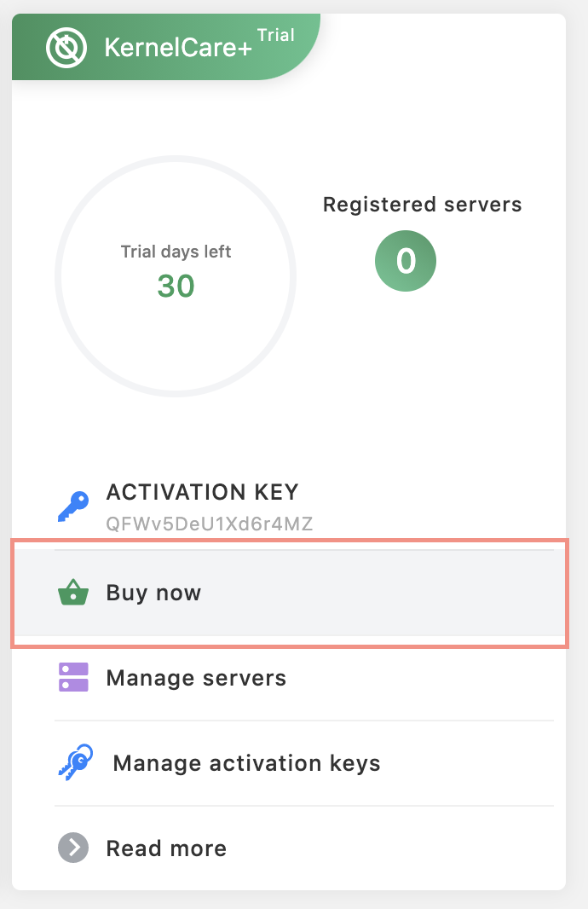588x909 pixels.
Task: Click the gray arrow icon beside Read more
Action: pos(73,848)
